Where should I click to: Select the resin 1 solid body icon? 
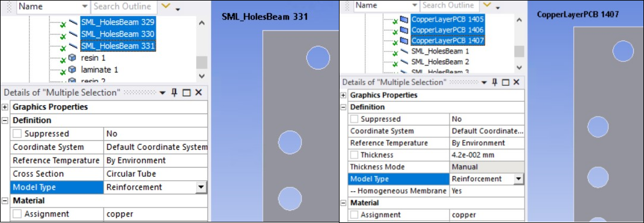click(73, 58)
